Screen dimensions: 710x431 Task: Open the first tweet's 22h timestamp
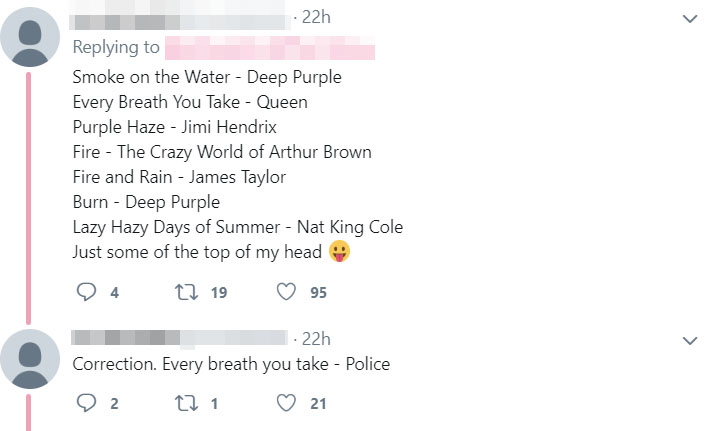coord(315,18)
